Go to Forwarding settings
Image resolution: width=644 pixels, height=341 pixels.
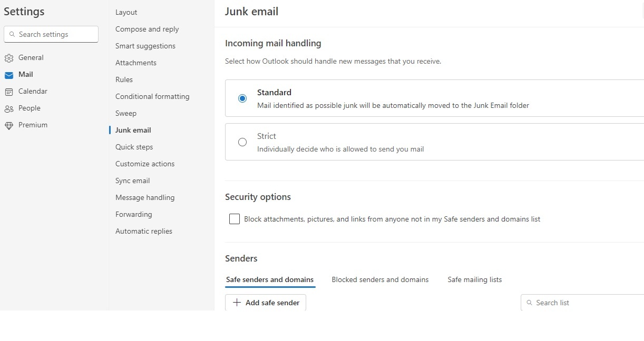134,214
